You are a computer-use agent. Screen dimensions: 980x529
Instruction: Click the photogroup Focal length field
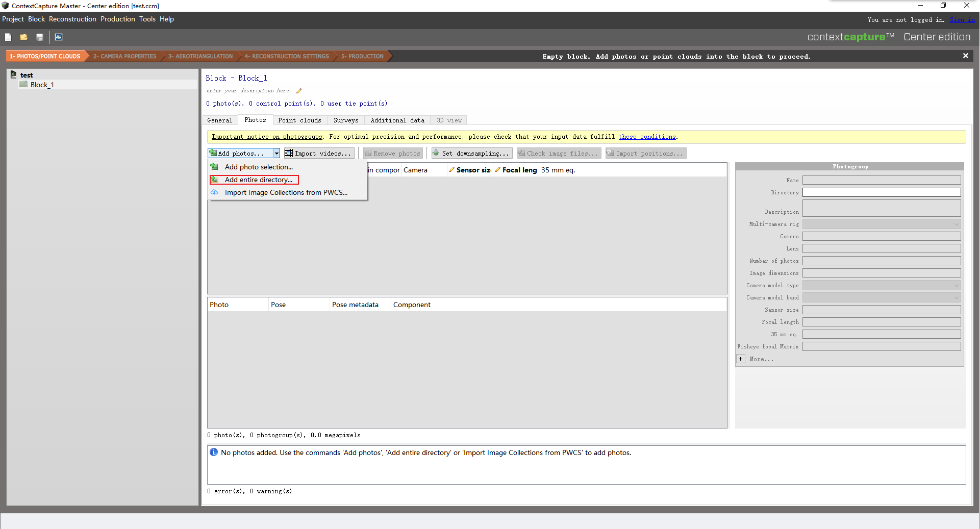[x=881, y=322]
